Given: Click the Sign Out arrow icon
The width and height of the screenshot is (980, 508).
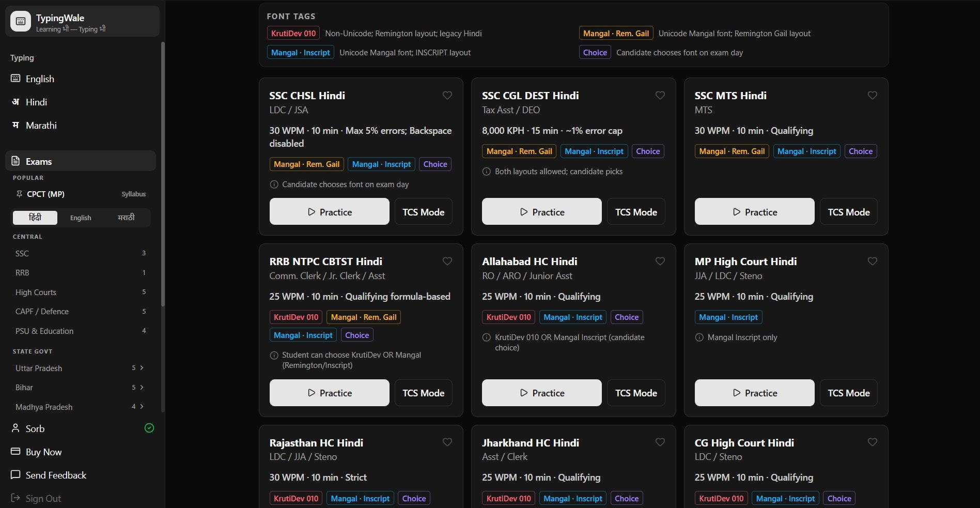Looking at the screenshot, I should [x=15, y=498].
